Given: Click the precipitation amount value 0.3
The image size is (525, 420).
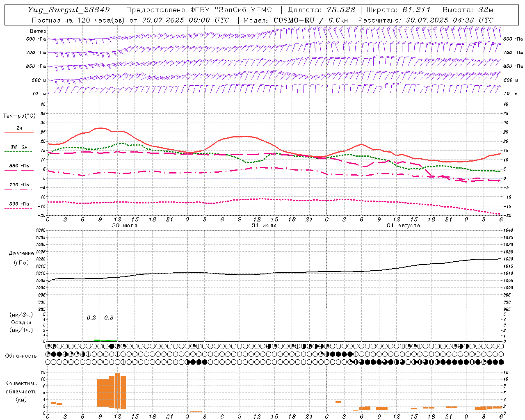Looking at the screenshot, I should pos(109,318).
